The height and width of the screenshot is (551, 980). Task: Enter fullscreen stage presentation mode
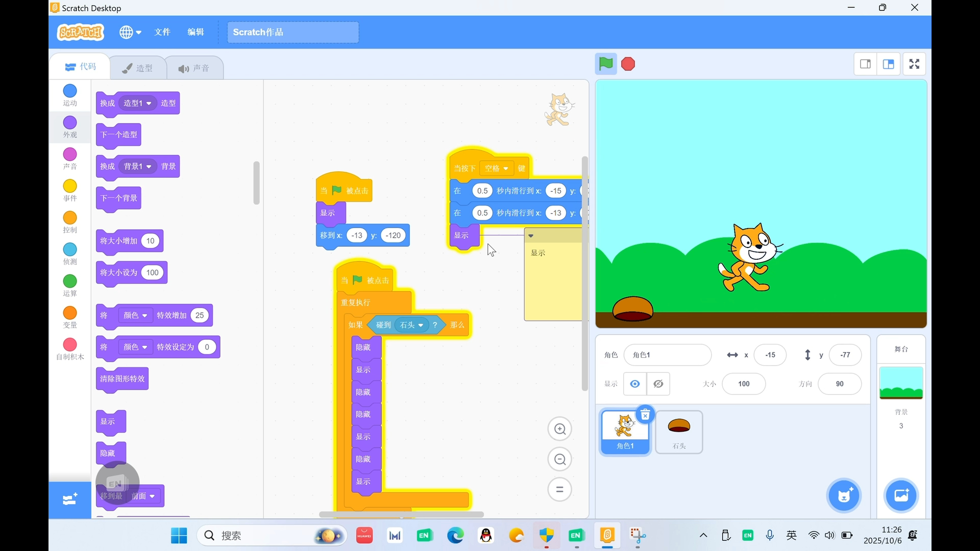pyautogui.click(x=914, y=64)
